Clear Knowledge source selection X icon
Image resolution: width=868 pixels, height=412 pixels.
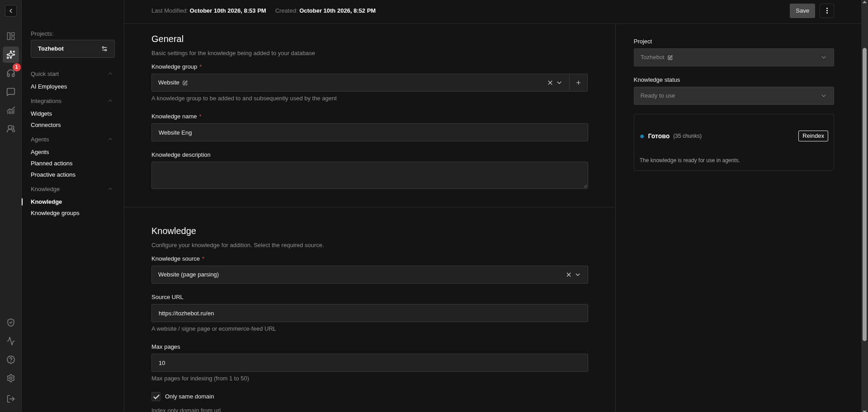[x=569, y=275]
